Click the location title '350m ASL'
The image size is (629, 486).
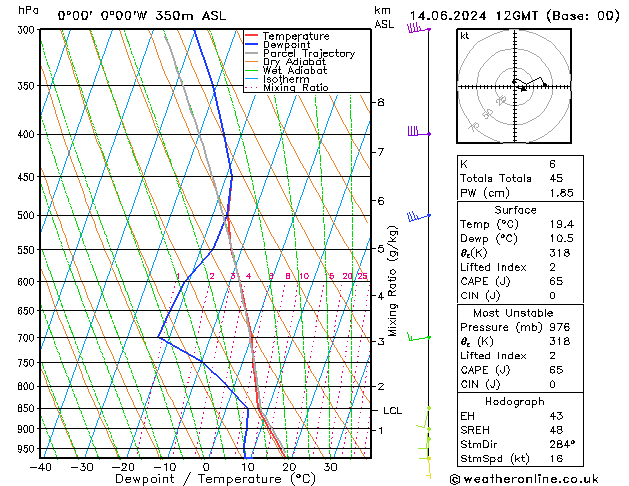tap(191, 16)
